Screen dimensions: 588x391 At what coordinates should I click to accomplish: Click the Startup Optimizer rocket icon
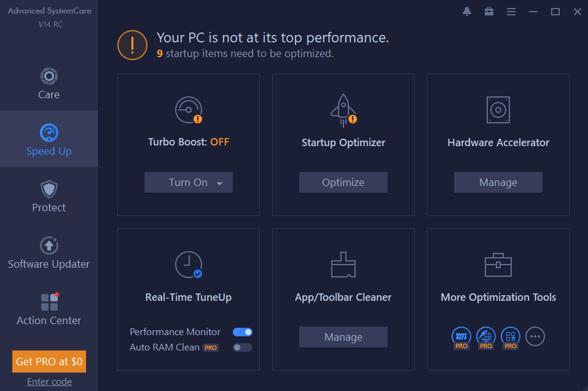coord(343,110)
